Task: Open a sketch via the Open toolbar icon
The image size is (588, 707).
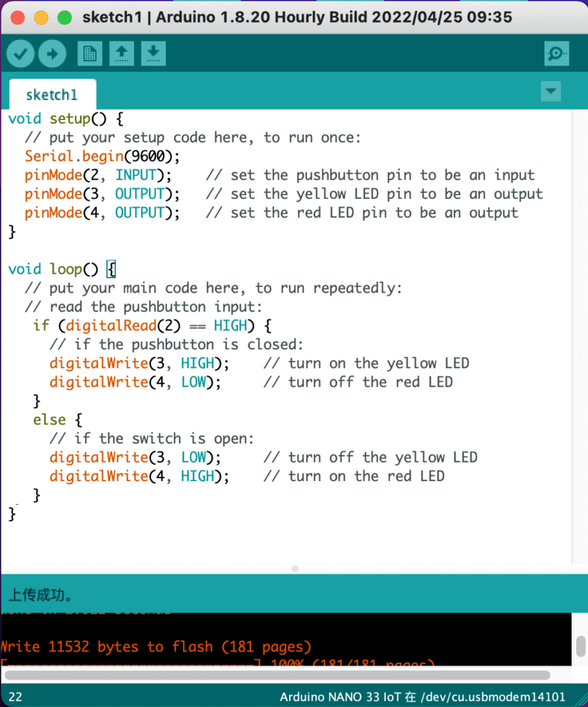Action: point(121,53)
